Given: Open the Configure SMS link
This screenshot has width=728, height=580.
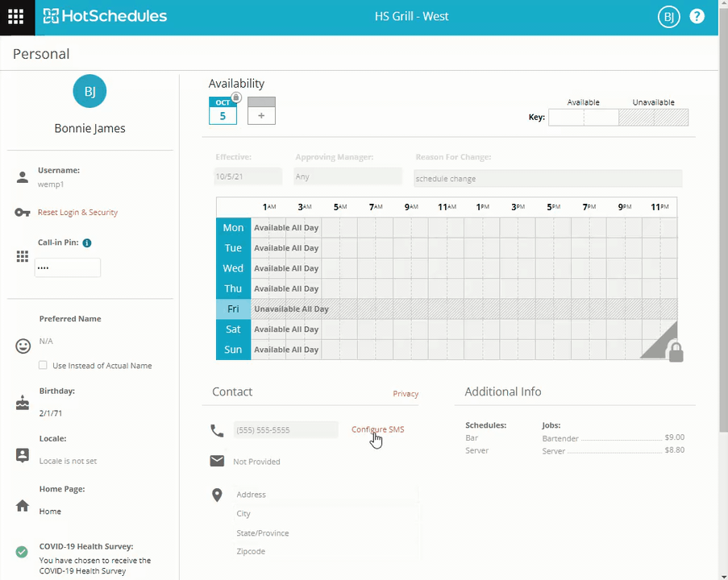Looking at the screenshot, I should tap(377, 429).
